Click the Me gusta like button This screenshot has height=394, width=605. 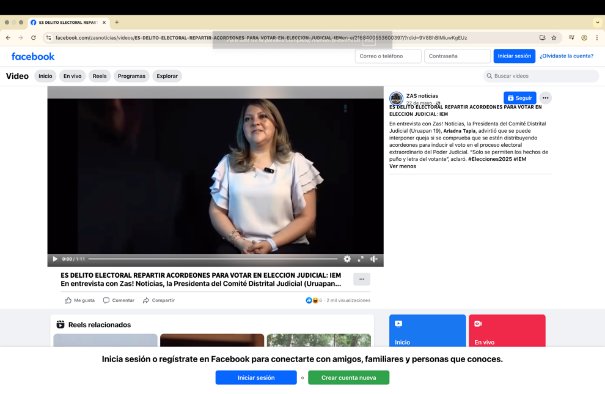tap(80, 300)
